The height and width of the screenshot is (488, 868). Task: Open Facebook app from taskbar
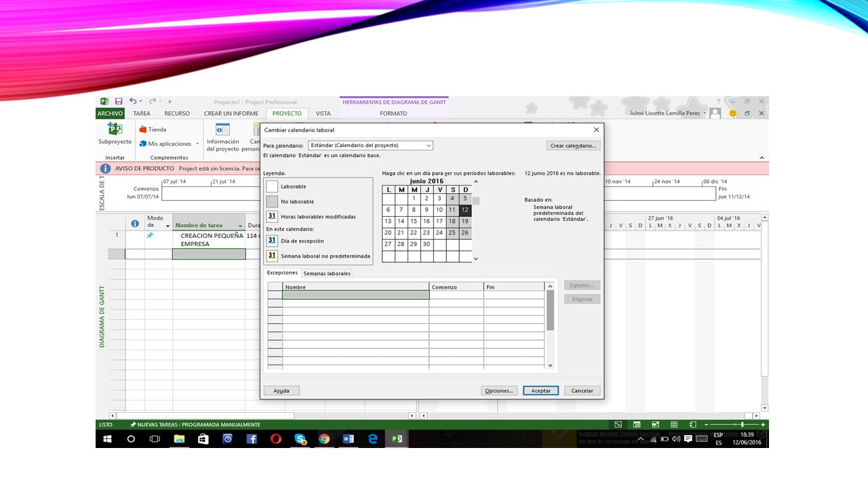pyautogui.click(x=252, y=439)
